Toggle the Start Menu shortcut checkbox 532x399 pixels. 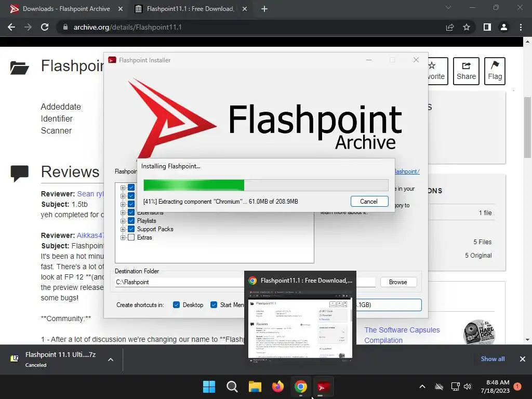[214, 304]
